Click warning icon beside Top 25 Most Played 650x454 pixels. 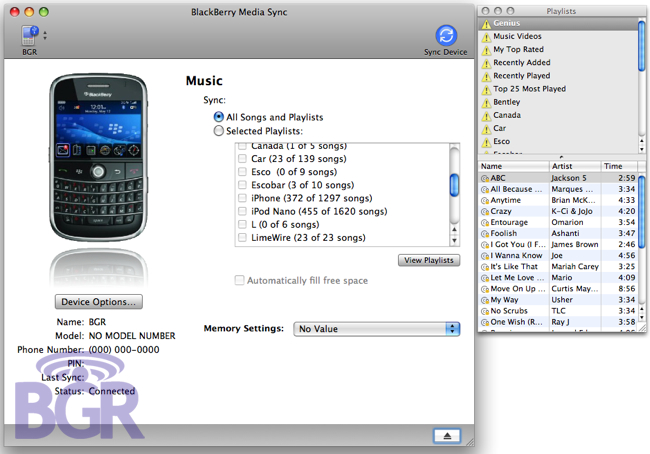coord(486,90)
